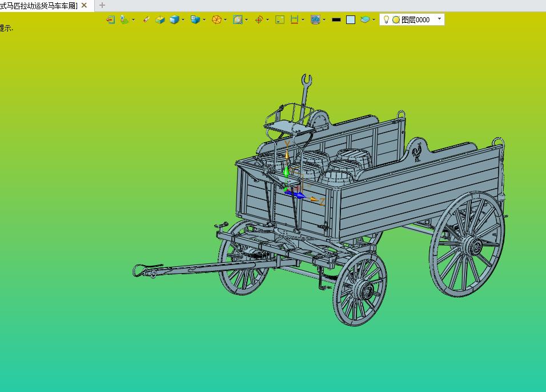Toggle the layer light bulb visibility

(386, 19)
